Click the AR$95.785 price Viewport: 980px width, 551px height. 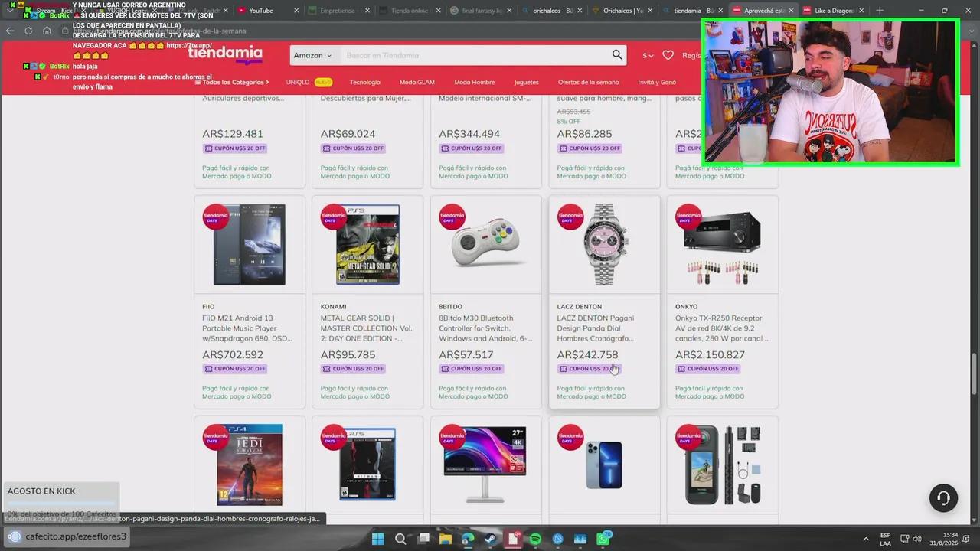348,354
